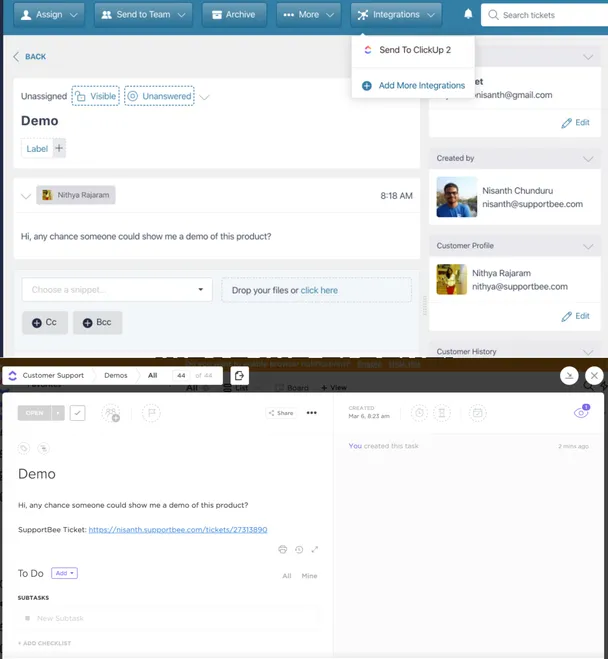The width and height of the screenshot is (608, 659).
Task: Edit the Nithya Rajaram customer profile
Action: pyautogui.click(x=576, y=316)
